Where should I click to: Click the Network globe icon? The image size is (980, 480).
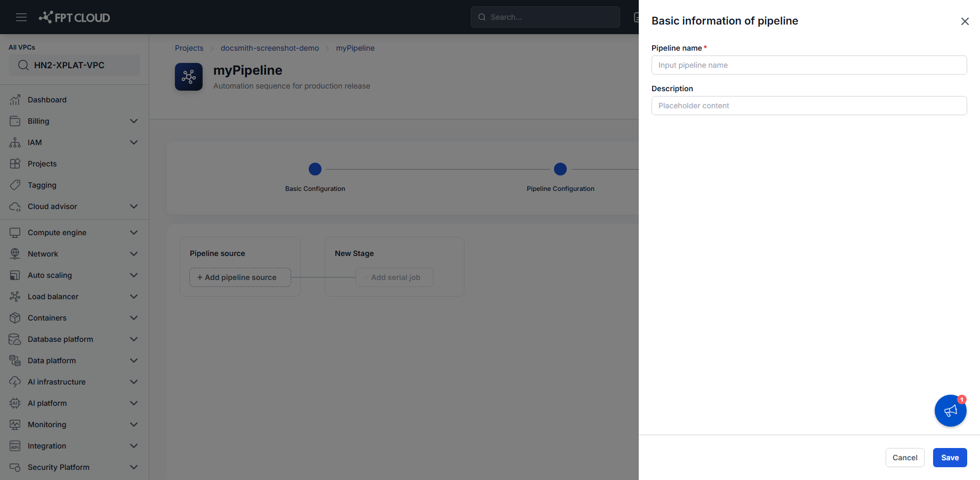(x=15, y=254)
